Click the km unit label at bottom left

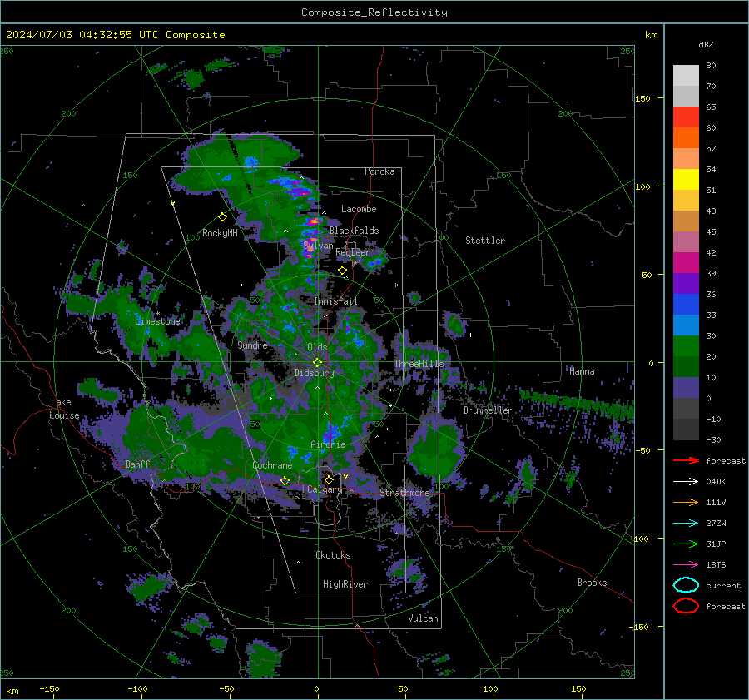[12, 691]
